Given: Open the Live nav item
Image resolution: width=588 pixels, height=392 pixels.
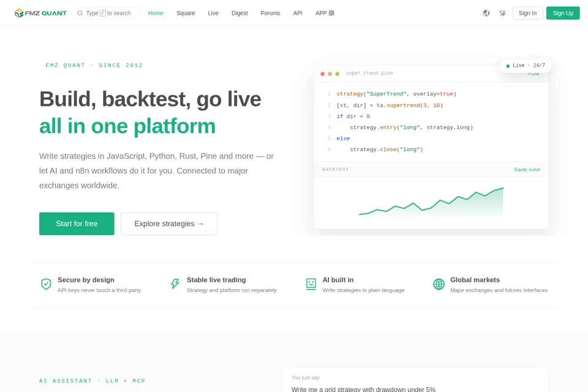Looking at the screenshot, I should pos(213,13).
